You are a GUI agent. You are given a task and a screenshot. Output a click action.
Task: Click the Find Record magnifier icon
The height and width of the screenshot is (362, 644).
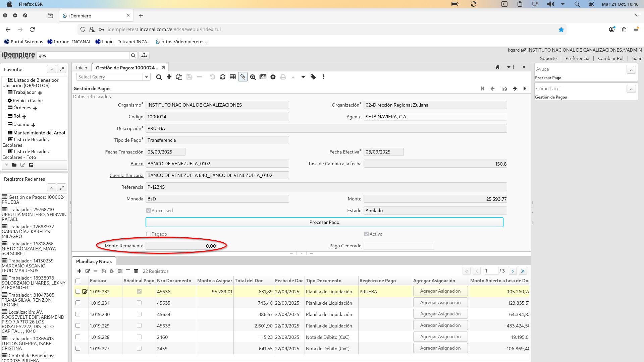click(159, 77)
